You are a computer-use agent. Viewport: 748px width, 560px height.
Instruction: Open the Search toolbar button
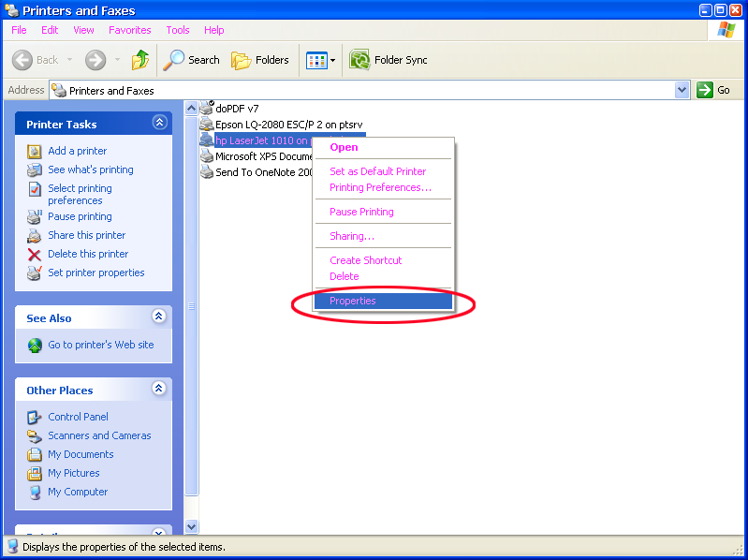coord(192,60)
